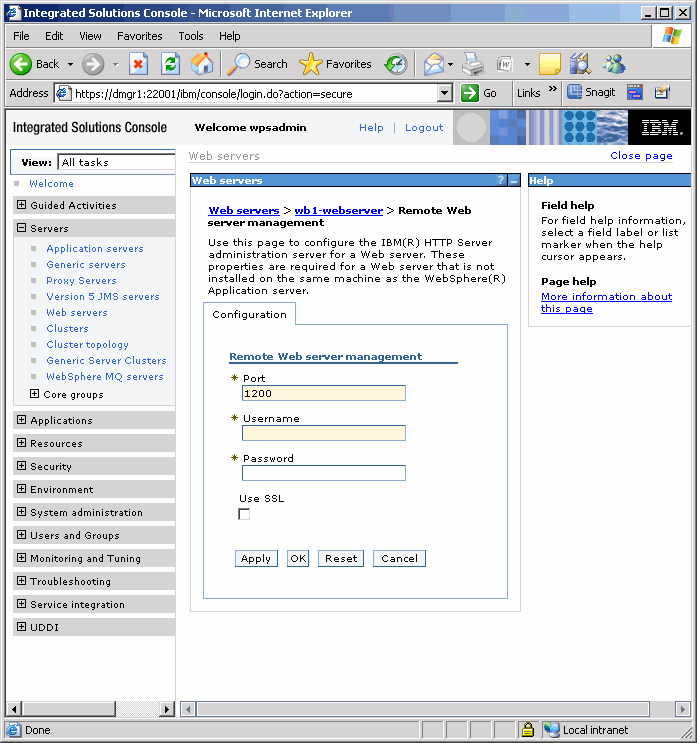The width and height of the screenshot is (697, 743).
Task: Open the address bar URL dropdown
Action: coord(445,93)
